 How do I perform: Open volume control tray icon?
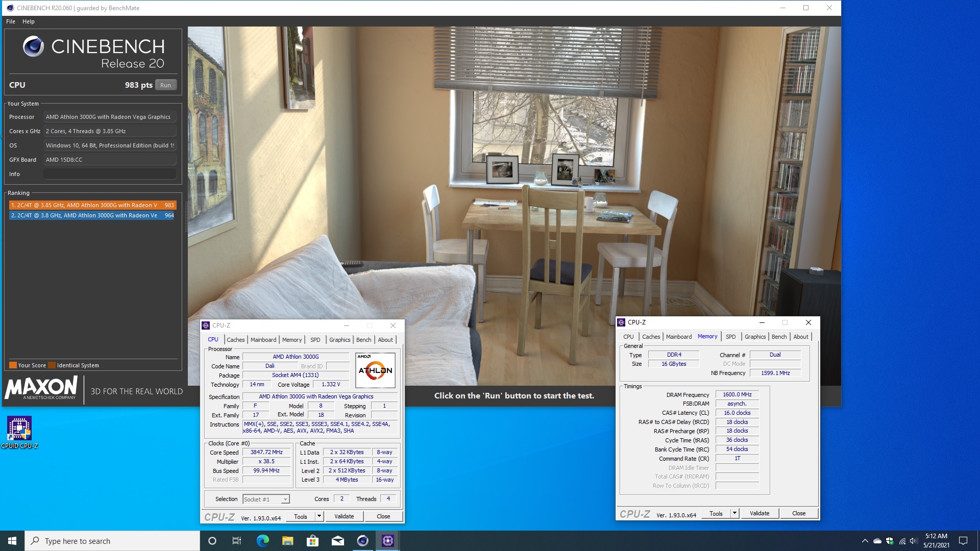(x=914, y=541)
